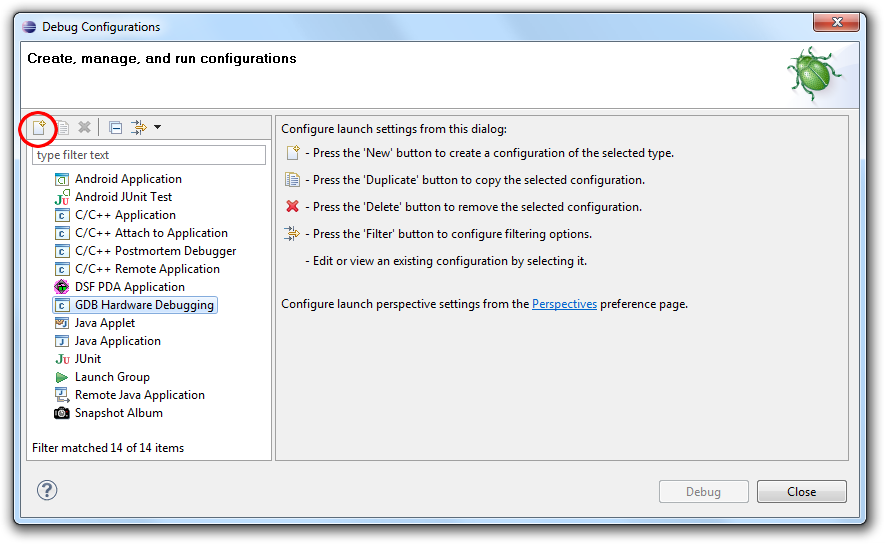
Task: Click the Filter launch configurations icon
Action: point(138,128)
